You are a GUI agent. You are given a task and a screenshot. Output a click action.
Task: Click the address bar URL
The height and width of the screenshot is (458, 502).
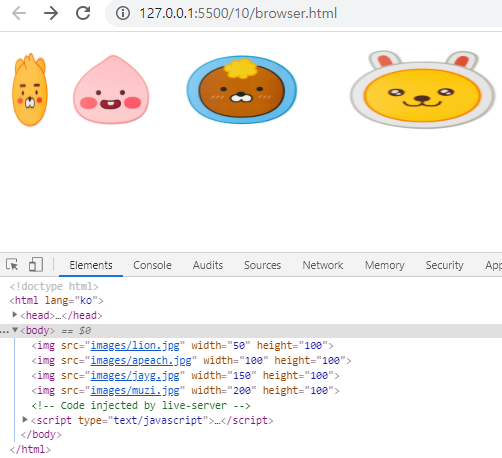238,14
